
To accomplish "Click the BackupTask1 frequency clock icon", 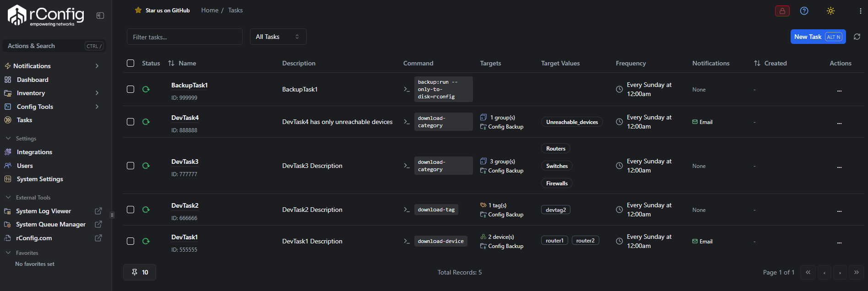I will pos(619,89).
